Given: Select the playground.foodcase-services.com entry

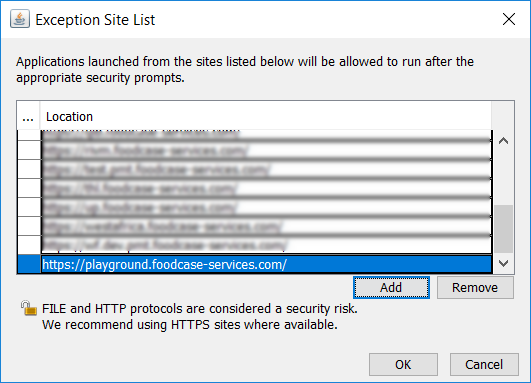Looking at the screenshot, I should (x=267, y=264).
